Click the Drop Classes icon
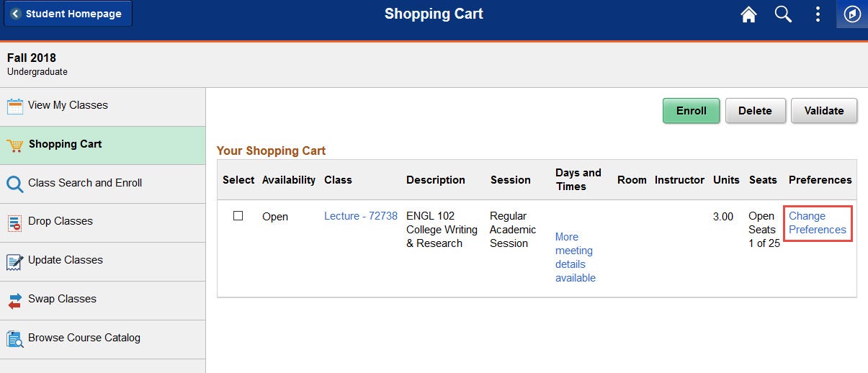Image resolution: width=868 pixels, height=373 pixels. [x=15, y=223]
